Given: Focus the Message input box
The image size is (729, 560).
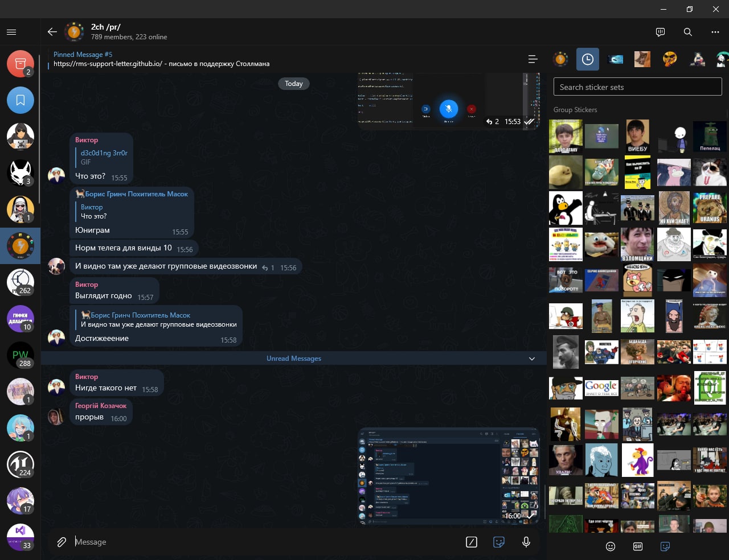Looking at the screenshot, I should pyautogui.click(x=266, y=542).
